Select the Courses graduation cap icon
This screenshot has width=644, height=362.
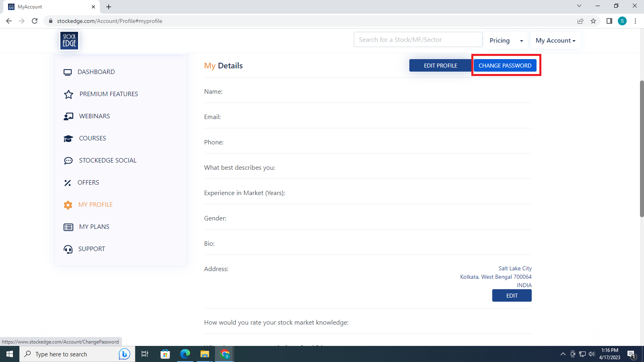68,138
